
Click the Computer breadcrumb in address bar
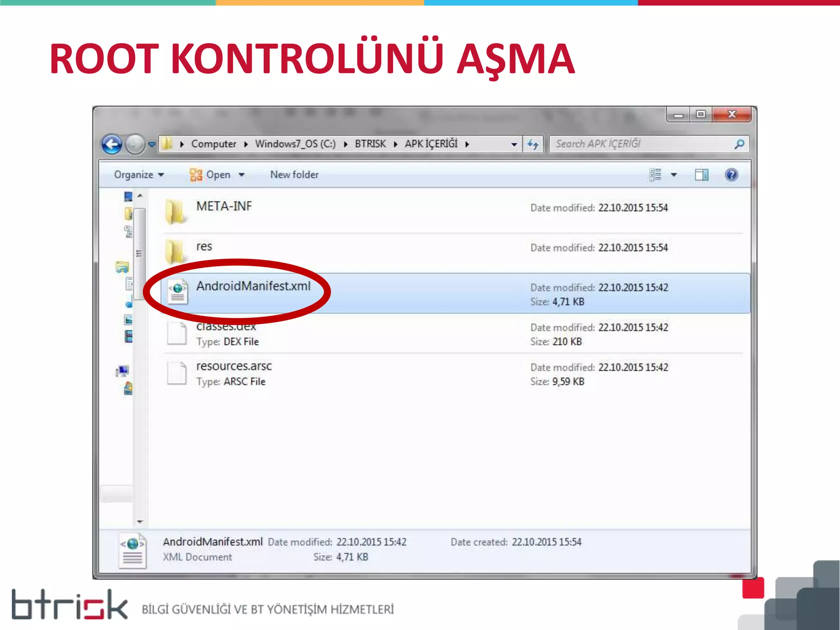(214, 144)
